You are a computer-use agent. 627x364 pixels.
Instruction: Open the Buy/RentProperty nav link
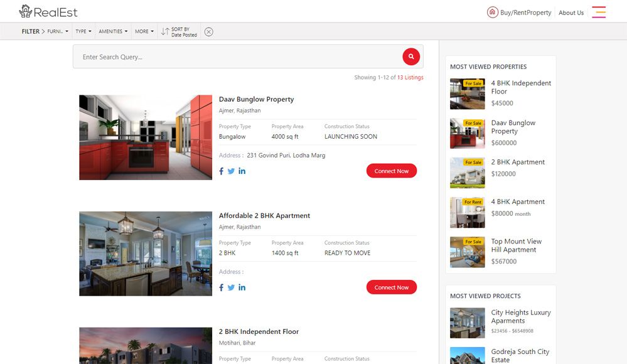coord(525,13)
